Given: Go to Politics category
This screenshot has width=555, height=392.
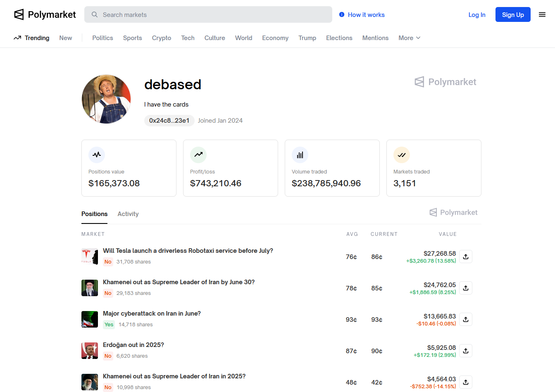Looking at the screenshot, I should point(102,38).
